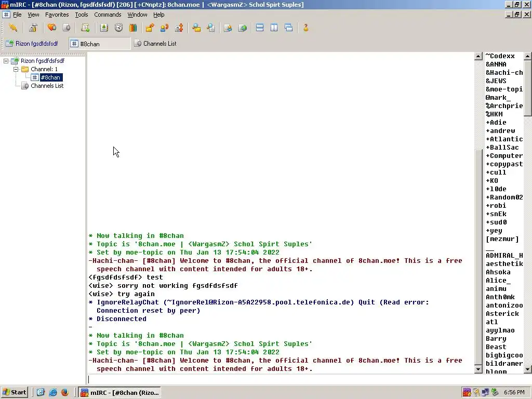The height and width of the screenshot is (399, 532).
Task: Select ayylmao in the nickname list
Action: coord(500,330)
